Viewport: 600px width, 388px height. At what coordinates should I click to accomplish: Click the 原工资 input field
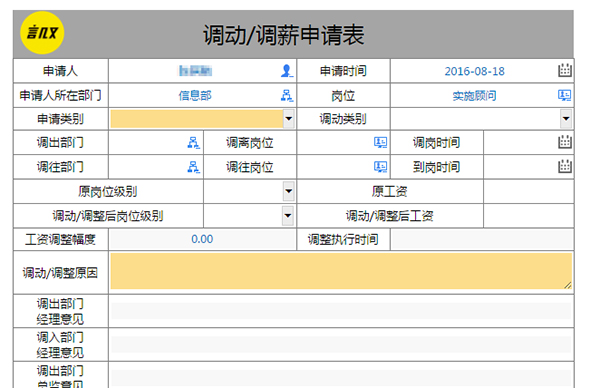[x=528, y=191]
